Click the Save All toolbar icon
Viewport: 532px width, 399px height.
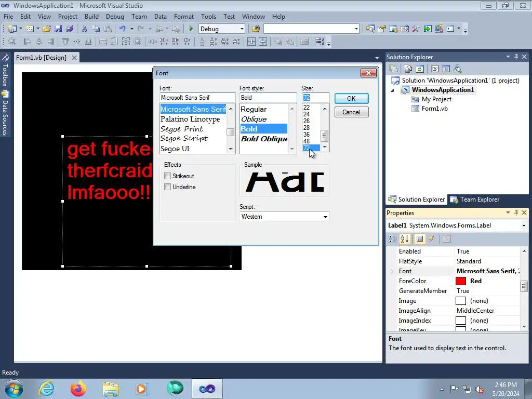[x=70, y=29]
